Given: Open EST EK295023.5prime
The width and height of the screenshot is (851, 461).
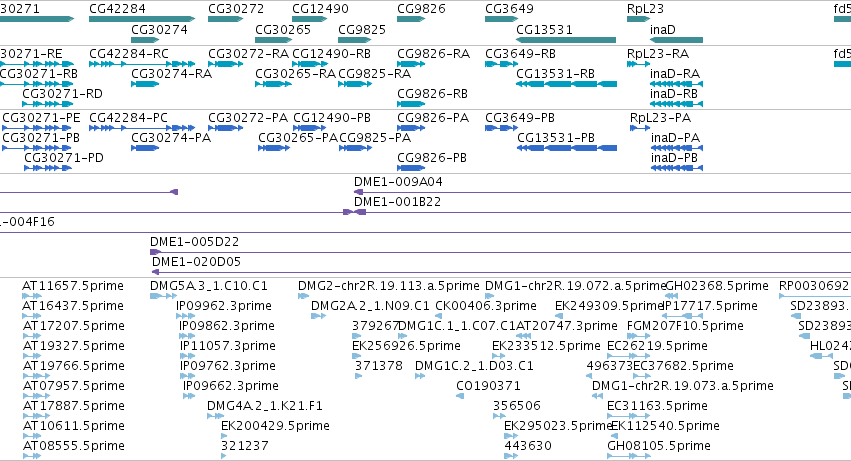Looking at the screenshot, I should (558, 426).
